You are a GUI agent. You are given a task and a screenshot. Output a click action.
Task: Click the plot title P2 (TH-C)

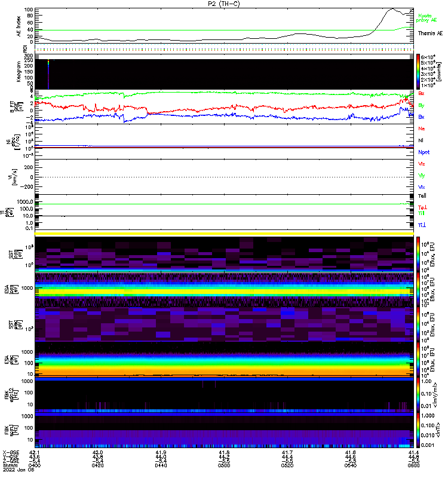click(x=224, y=4)
